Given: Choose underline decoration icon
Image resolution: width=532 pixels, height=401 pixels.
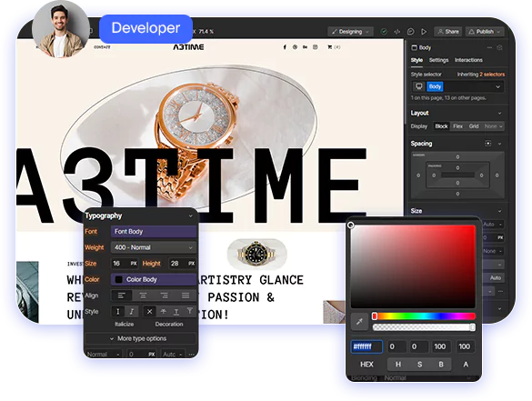Looking at the screenshot, I should pyautogui.click(x=176, y=312).
